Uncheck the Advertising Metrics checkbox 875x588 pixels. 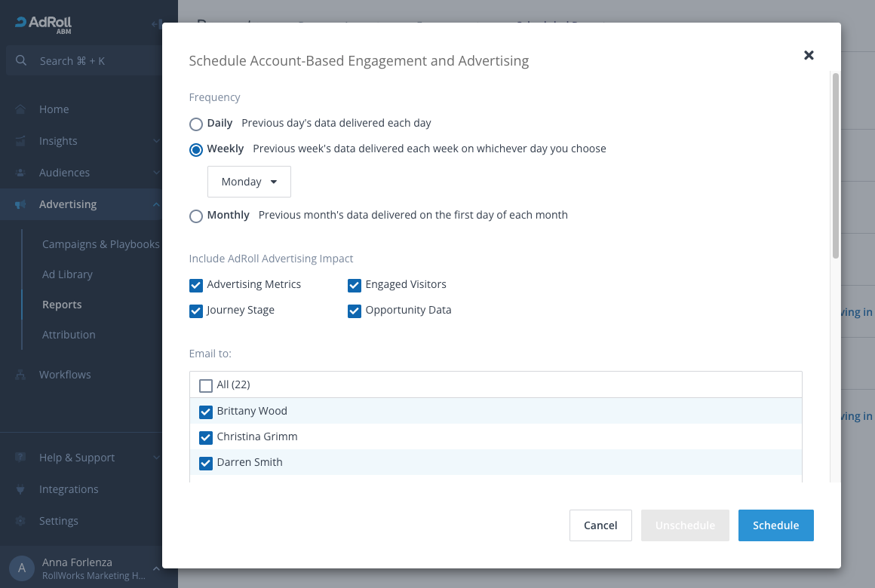196,285
